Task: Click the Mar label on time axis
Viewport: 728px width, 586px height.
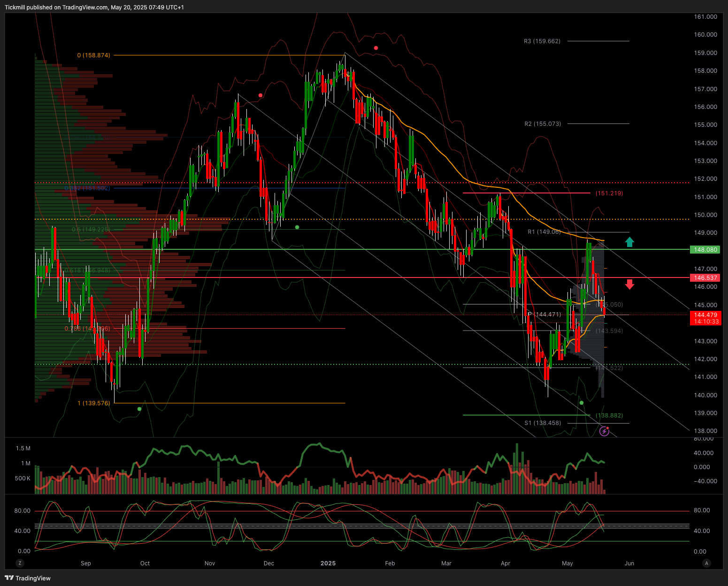Action: click(446, 563)
